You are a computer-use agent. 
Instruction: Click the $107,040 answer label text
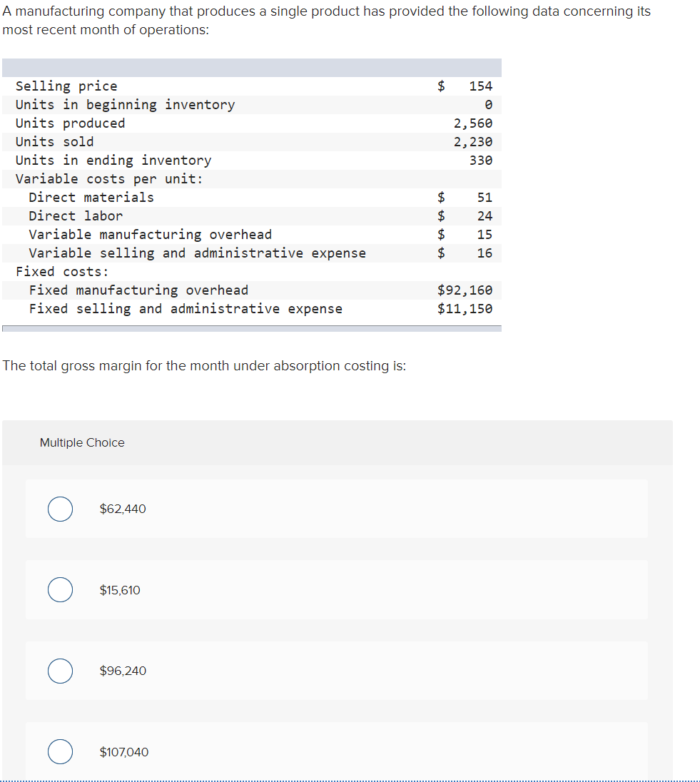point(124,751)
